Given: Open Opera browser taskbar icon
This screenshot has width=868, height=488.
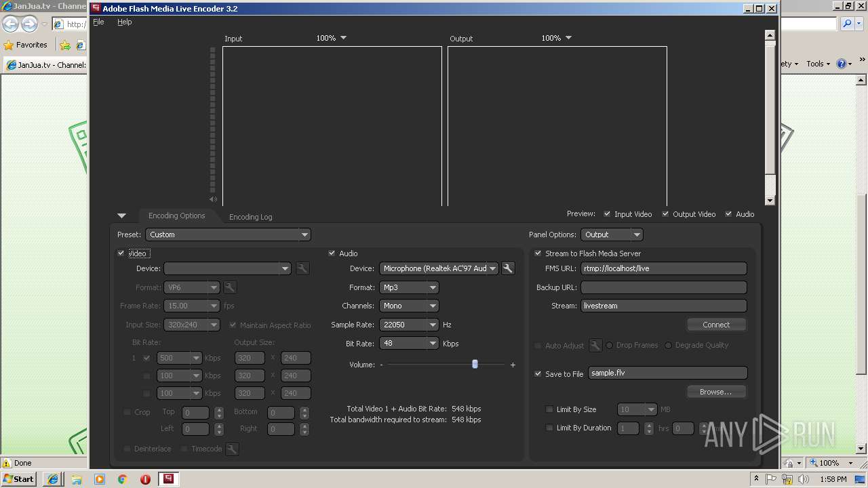Looking at the screenshot, I should [145, 479].
